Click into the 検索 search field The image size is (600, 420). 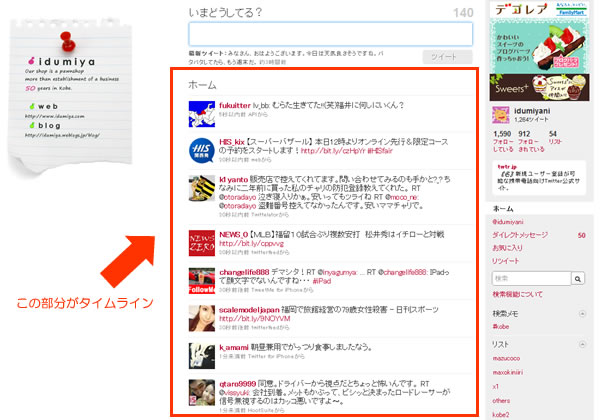[x=532, y=279]
